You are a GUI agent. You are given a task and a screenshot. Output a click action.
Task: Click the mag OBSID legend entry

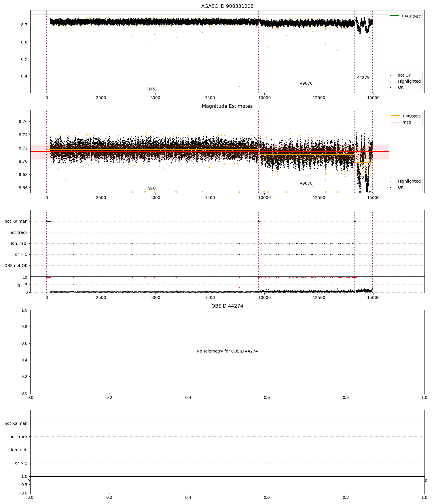pos(406,116)
